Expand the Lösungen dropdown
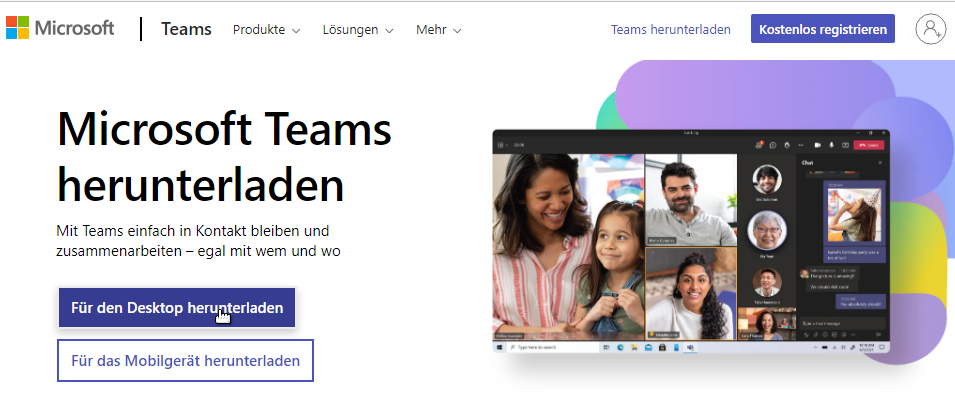This screenshot has height=411, width=955. 357,30
